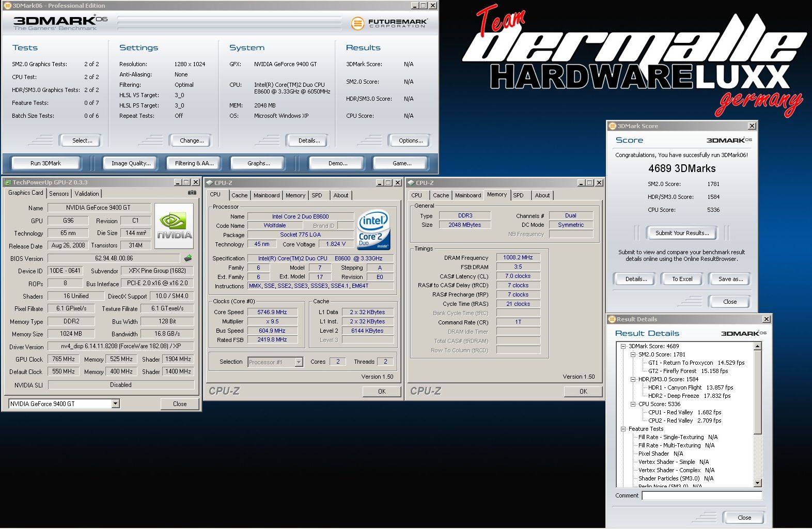The height and width of the screenshot is (529, 812).
Task: Click the Intel Core 2 Duo logo in CPU-Z
Action: [374, 229]
